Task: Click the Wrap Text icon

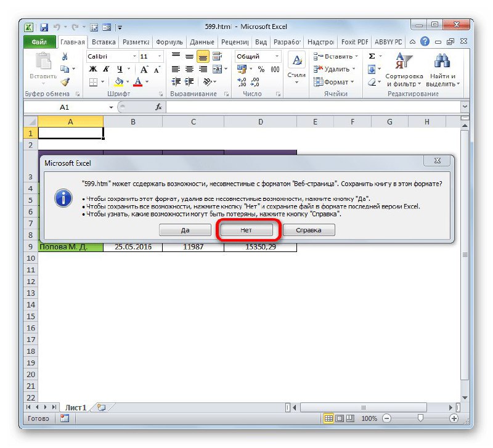Action: click(218, 56)
